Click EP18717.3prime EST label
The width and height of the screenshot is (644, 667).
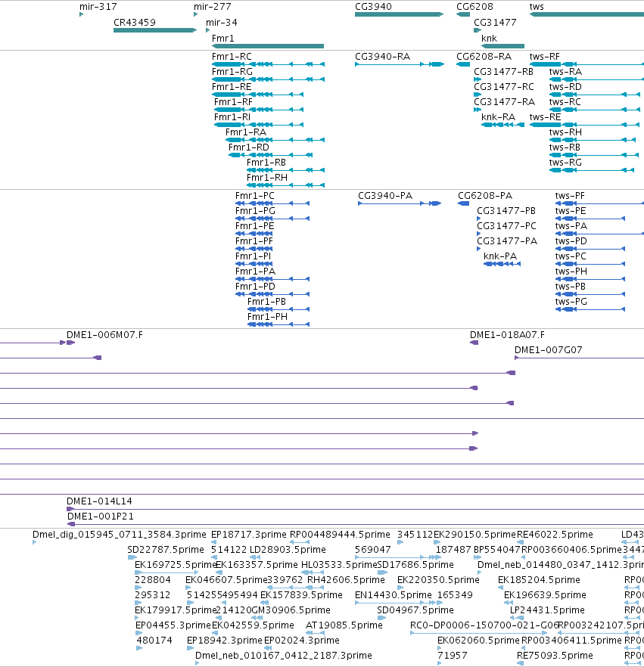tap(249, 534)
